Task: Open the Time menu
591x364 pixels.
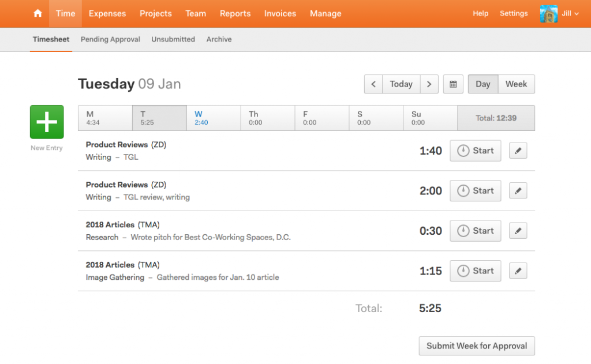Action: coord(66,14)
